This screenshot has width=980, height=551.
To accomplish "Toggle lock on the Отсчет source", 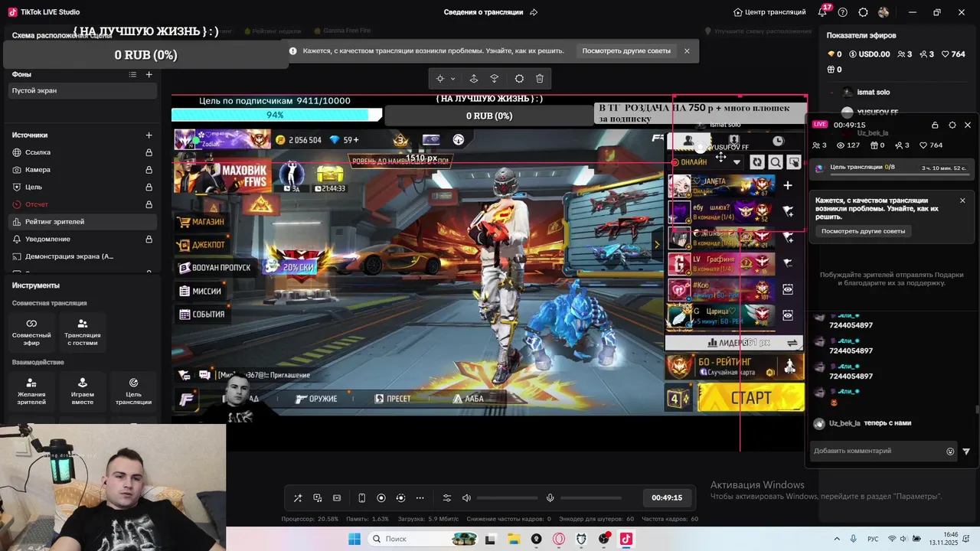I will tap(149, 204).
